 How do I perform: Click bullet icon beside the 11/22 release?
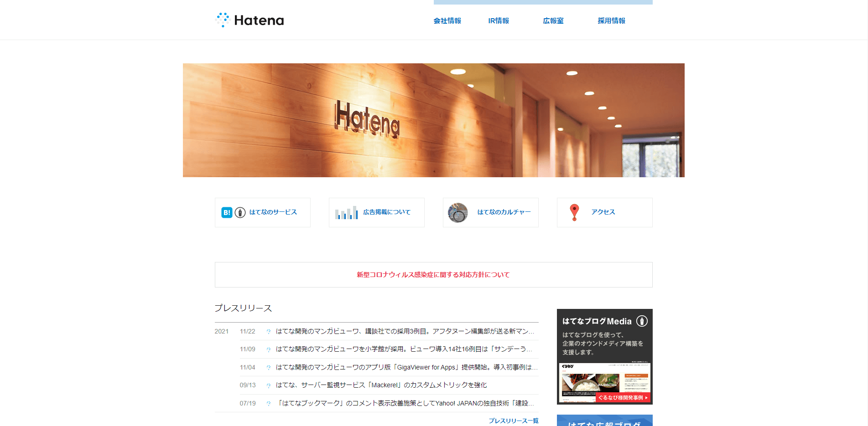point(269,332)
